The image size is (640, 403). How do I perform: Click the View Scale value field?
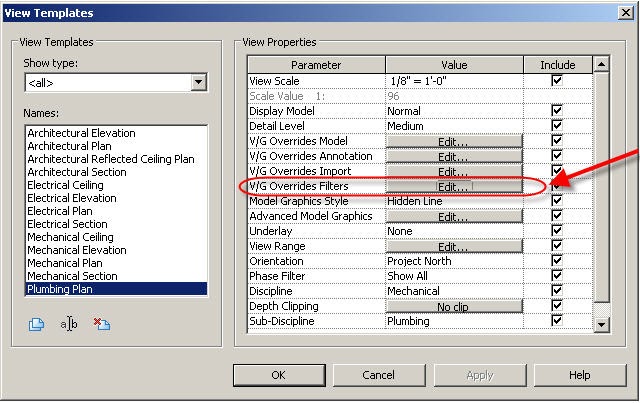(x=454, y=81)
